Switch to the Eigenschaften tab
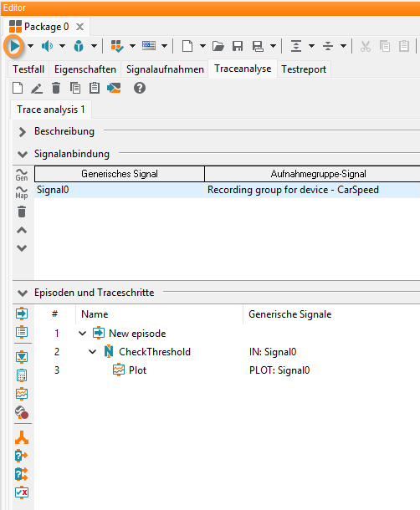The height and width of the screenshot is (510, 420). point(85,69)
